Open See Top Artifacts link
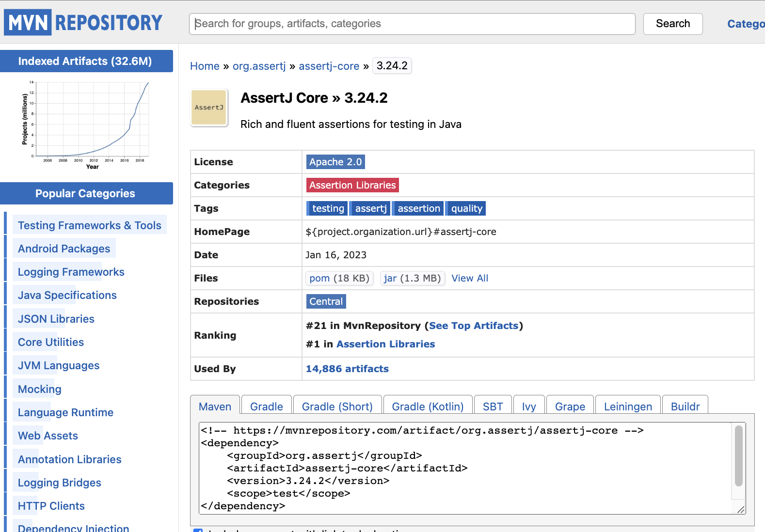This screenshot has width=765, height=532. pyautogui.click(x=474, y=326)
